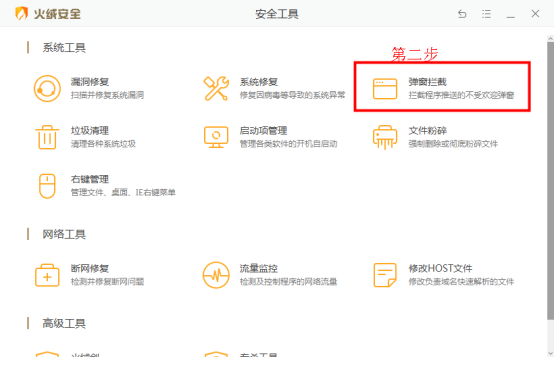Close the 安全工具 window
This screenshot has width=554, height=365.
pos(535,13)
